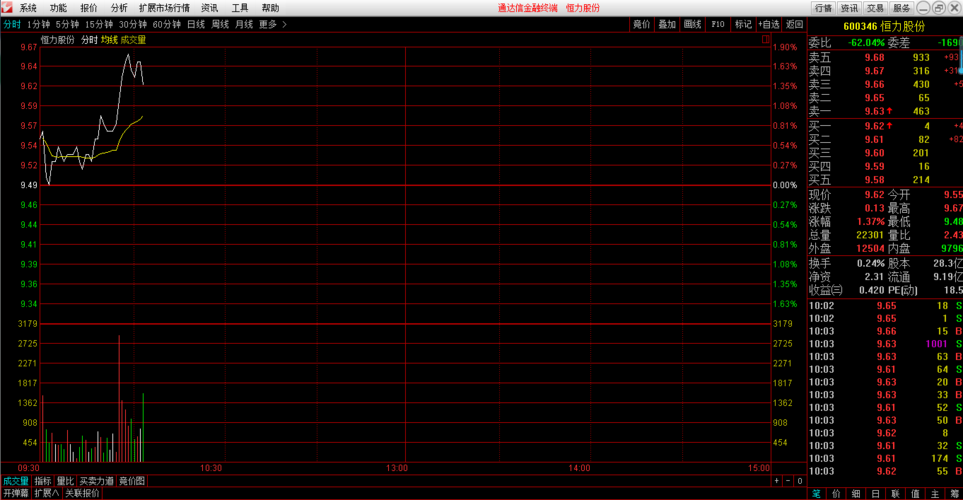The image size is (963, 500).
Task: Open F10 company info
Action: coord(718,25)
